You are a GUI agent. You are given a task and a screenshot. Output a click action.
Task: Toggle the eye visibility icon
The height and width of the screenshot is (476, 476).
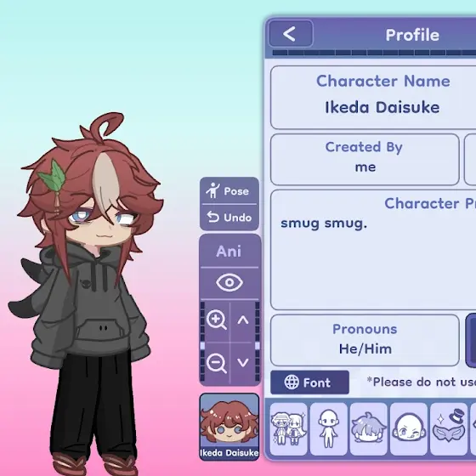pos(229,283)
